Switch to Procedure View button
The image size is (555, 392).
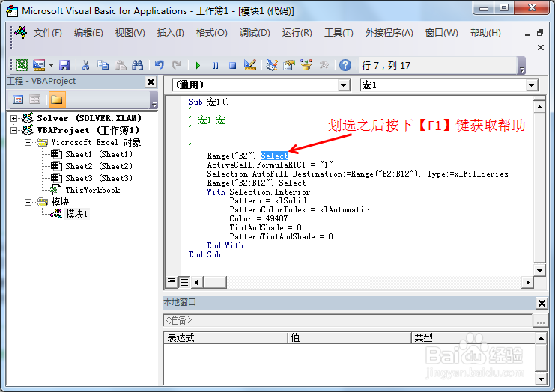pos(172,282)
